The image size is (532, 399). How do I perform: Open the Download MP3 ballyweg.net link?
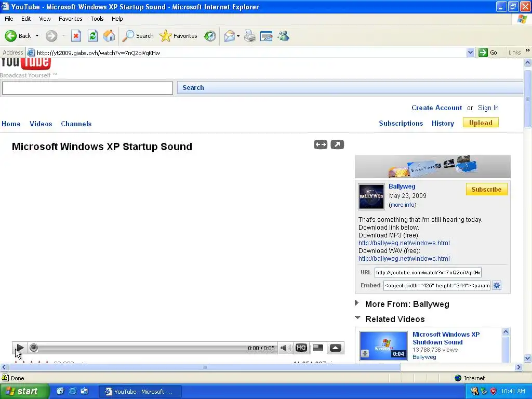(404, 243)
